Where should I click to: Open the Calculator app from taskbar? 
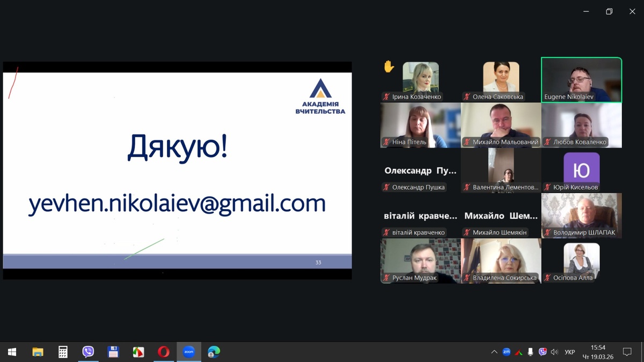click(63, 352)
